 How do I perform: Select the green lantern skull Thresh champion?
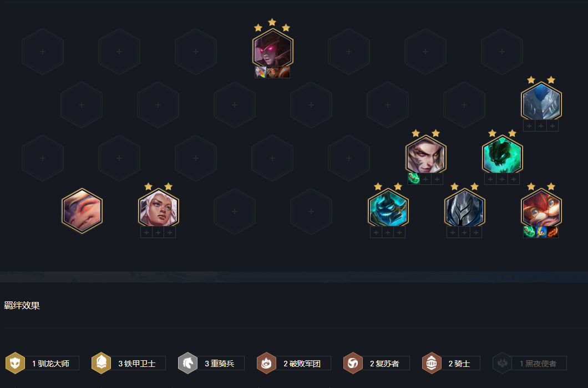[x=502, y=155]
